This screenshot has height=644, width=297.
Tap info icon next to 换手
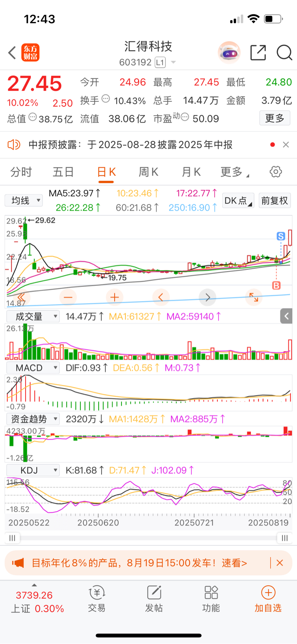click(x=106, y=98)
